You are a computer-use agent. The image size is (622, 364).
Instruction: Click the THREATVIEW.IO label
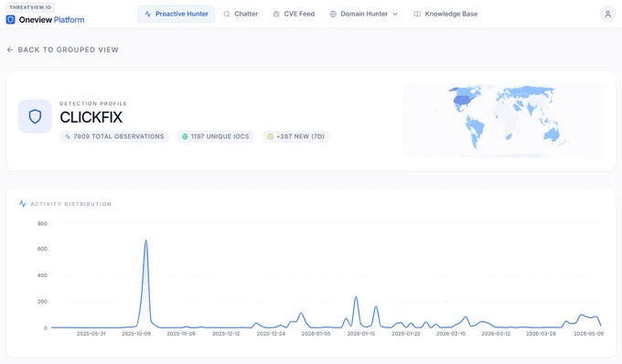pos(30,7)
